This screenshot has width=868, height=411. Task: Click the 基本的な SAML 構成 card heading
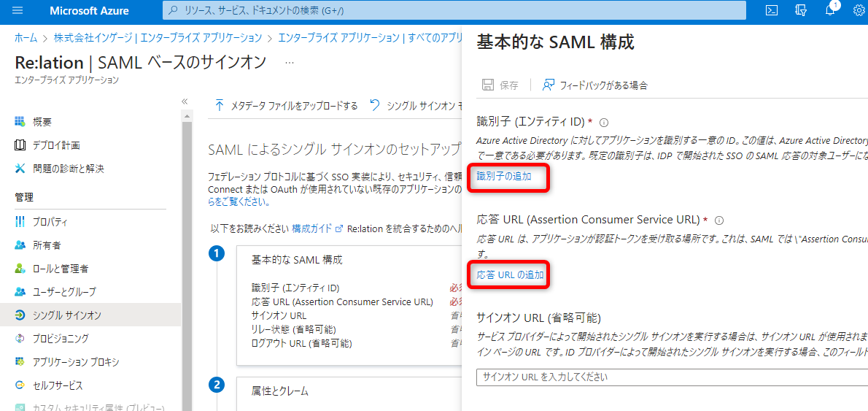[297, 260]
